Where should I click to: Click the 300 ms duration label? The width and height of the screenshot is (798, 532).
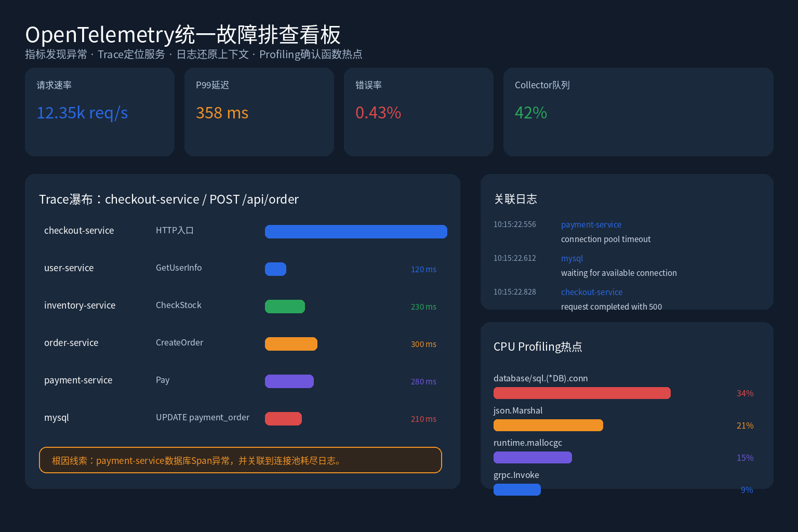423,344
